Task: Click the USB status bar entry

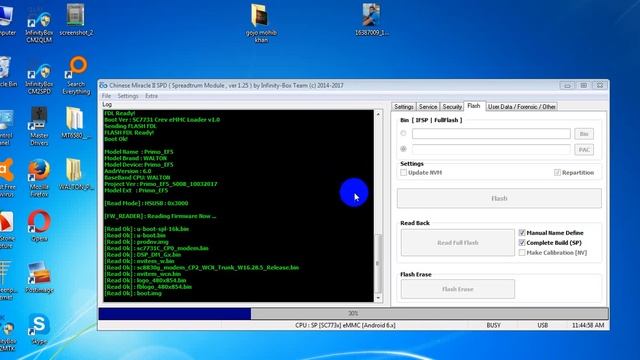Action: (x=542, y=325)
